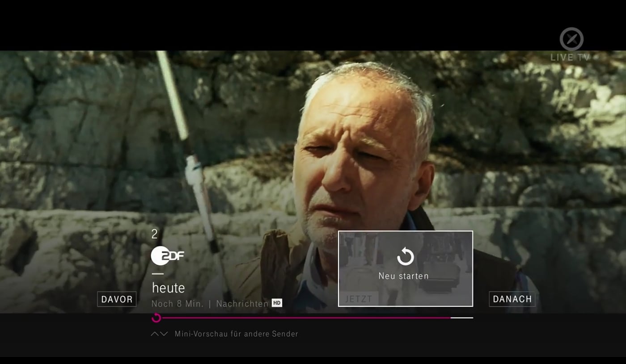Open the DANACH program listing
This screenshot has height=364, width=626.
click(512, 299)
